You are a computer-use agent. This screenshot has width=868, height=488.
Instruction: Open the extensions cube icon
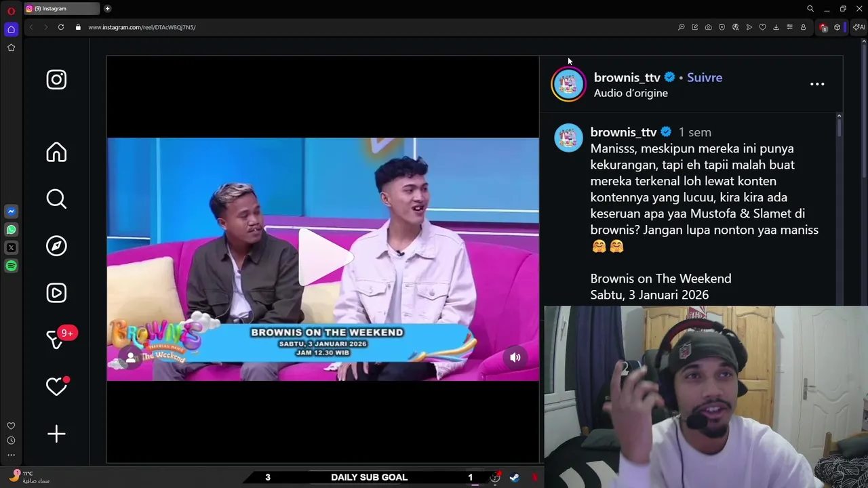[837, 27]
